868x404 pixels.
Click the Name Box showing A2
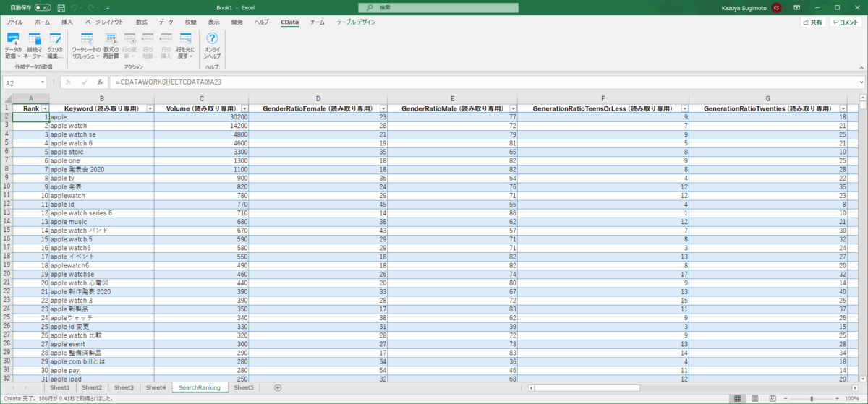(x=22, y=82)
